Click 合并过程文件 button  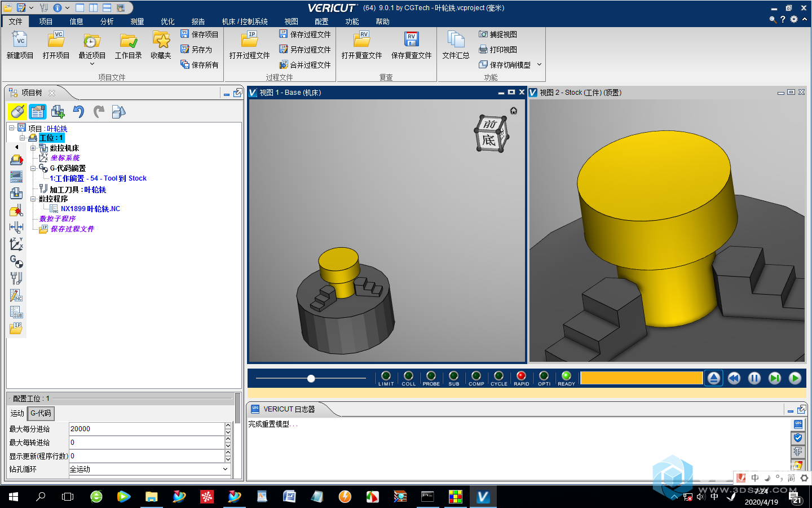[x=305, y=65]
